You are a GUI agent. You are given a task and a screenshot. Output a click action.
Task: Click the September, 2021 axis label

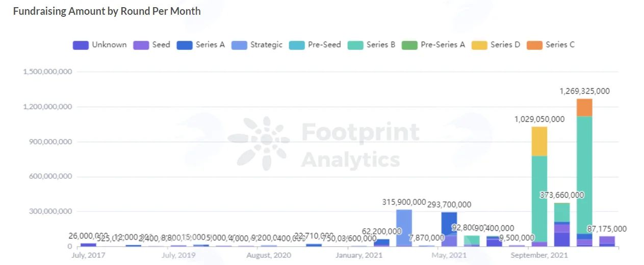pos(539,255)
